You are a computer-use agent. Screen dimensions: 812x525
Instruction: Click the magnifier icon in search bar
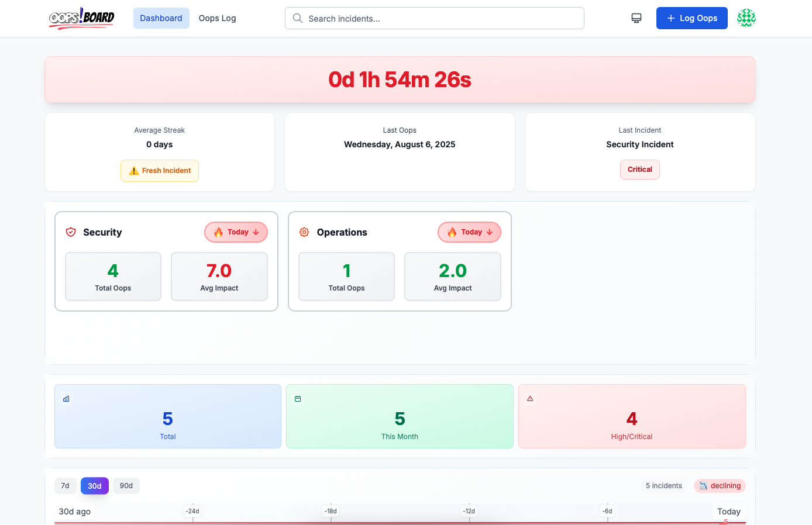(298, 18)
